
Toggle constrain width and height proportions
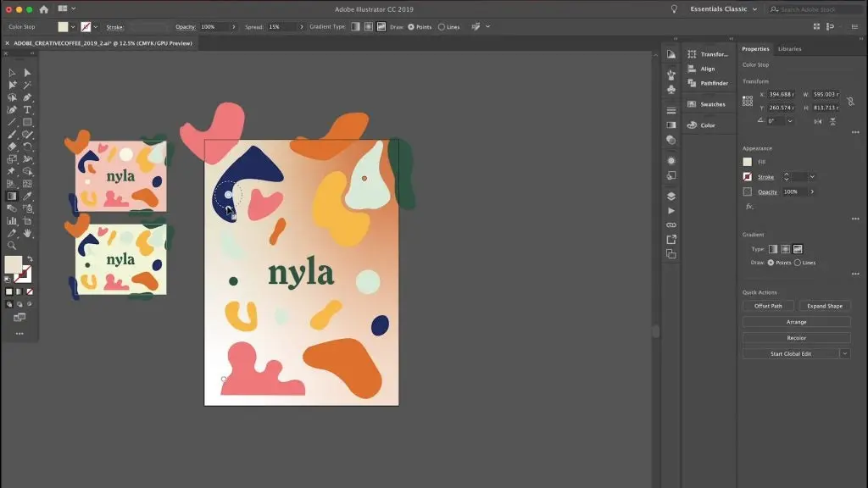click(852, 102)
